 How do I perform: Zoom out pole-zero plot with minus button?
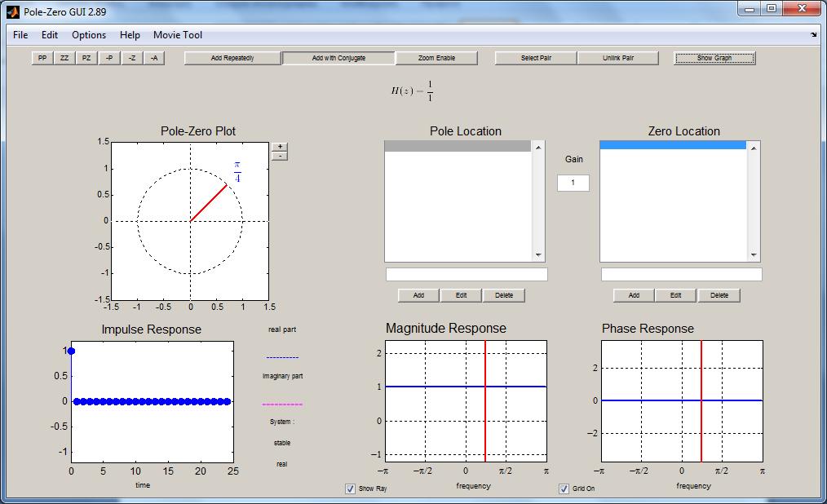coord(280,156)
